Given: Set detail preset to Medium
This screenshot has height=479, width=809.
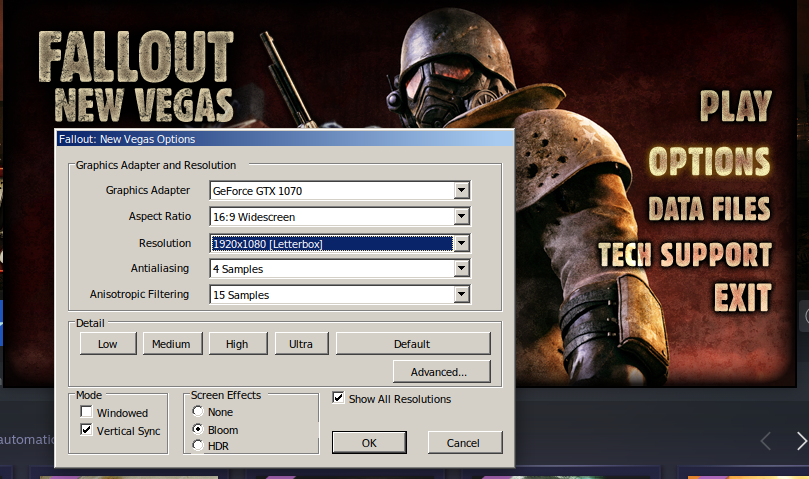Looking at the screenshot, I should tap(171, 344).
